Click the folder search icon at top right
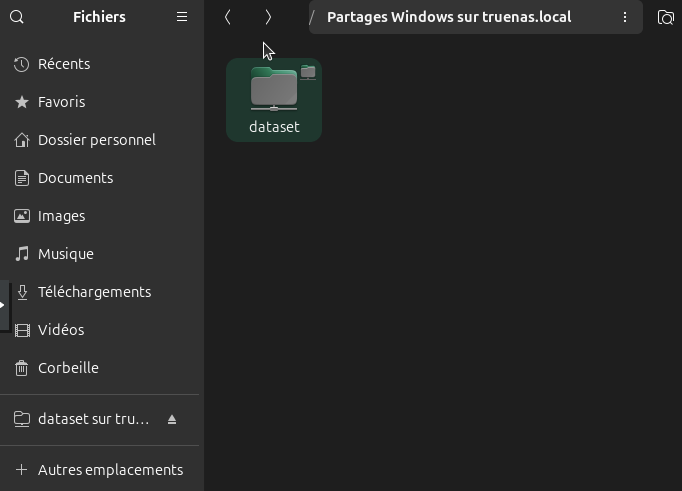 pos(666,18)
